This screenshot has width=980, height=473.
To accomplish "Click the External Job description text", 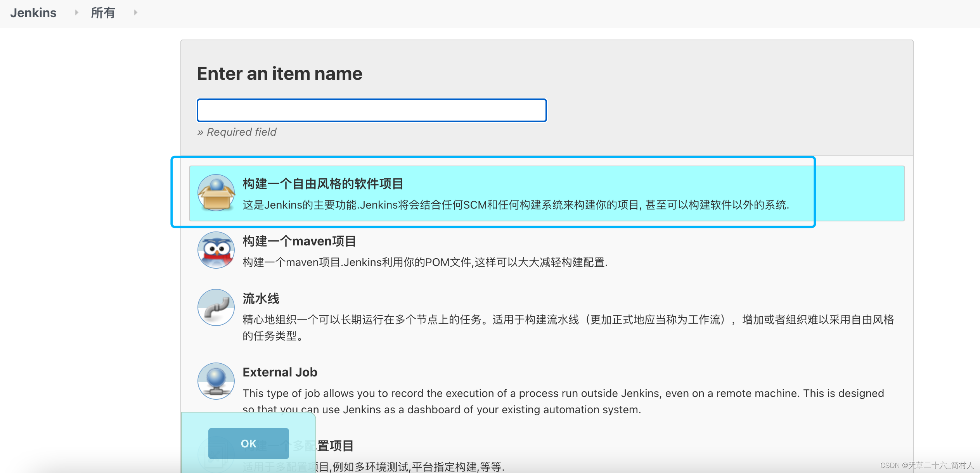I will [x=563, y=401].
